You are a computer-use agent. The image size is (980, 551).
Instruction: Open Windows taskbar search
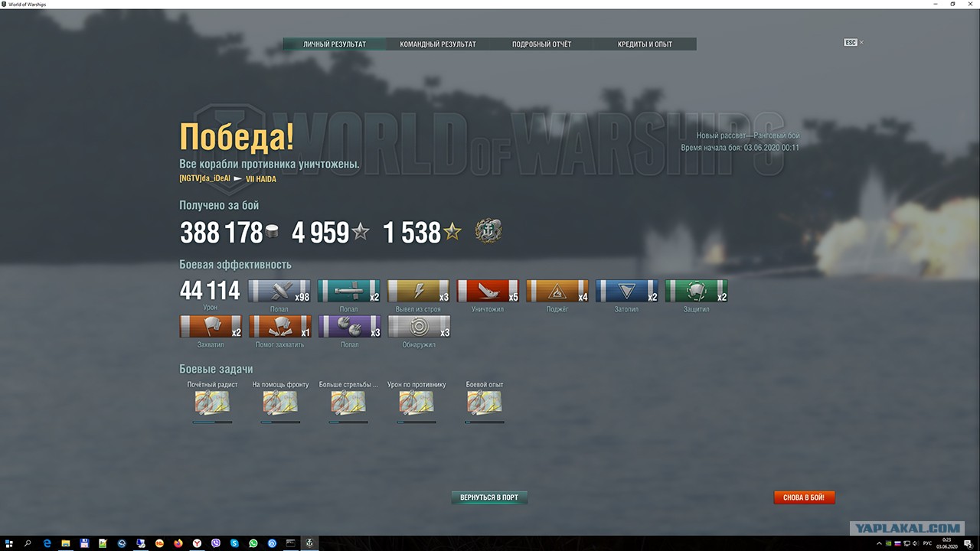28,543
